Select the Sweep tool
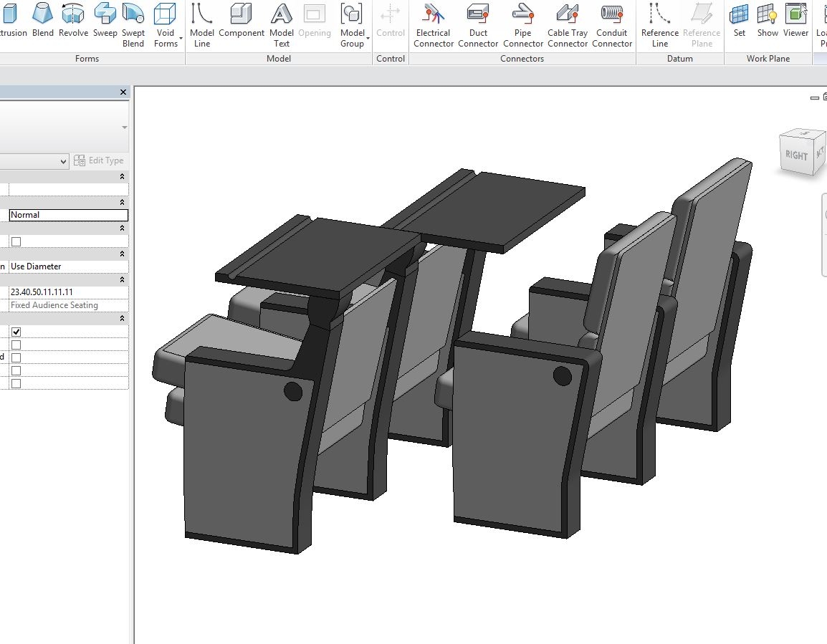The height and width of the screenshot is (644, 827). tap(105, 21)
